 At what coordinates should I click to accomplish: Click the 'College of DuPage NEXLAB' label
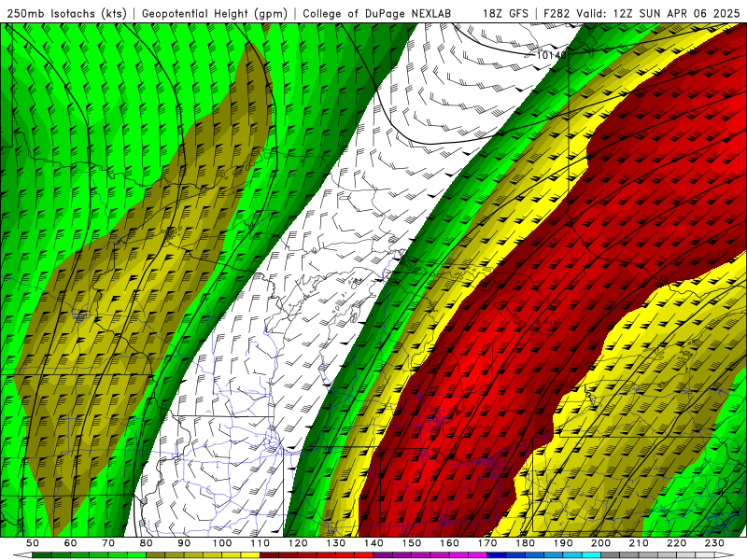click(377, 14)
